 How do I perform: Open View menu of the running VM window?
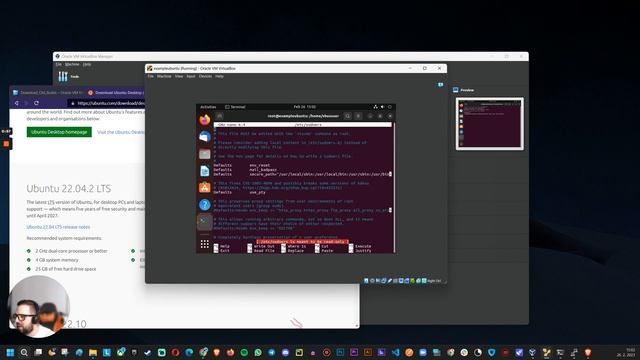click(179, 76)
